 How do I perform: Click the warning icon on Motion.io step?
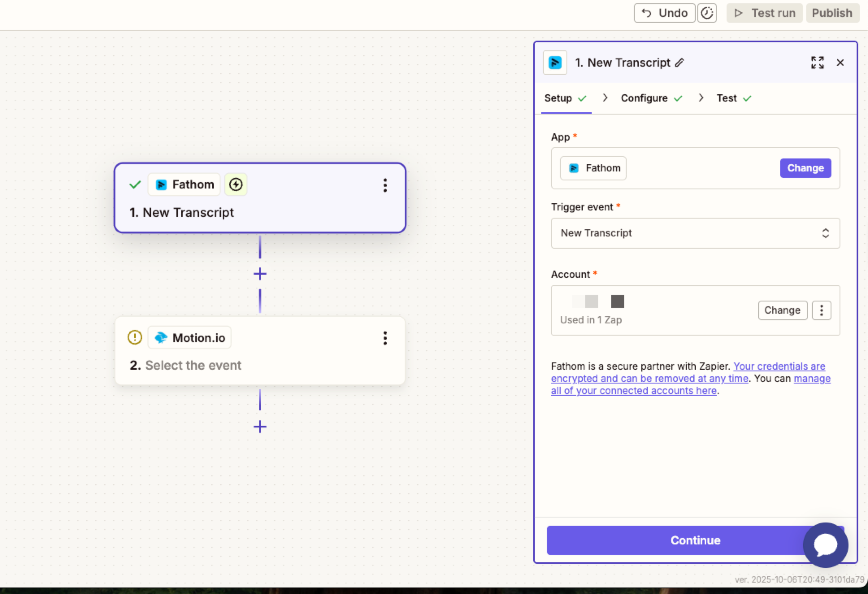click(135, 337)
